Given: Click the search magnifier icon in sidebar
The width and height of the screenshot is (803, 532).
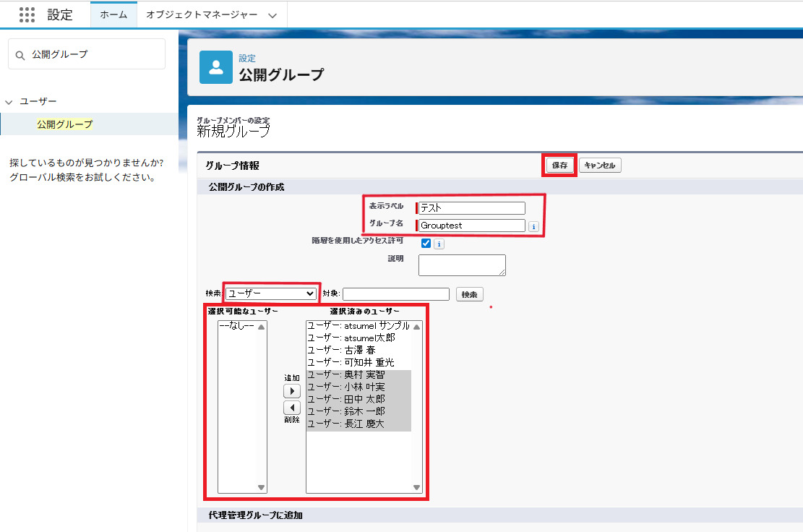Looking at the screenshot, I should pyautogui.click(x=20, y=55).
